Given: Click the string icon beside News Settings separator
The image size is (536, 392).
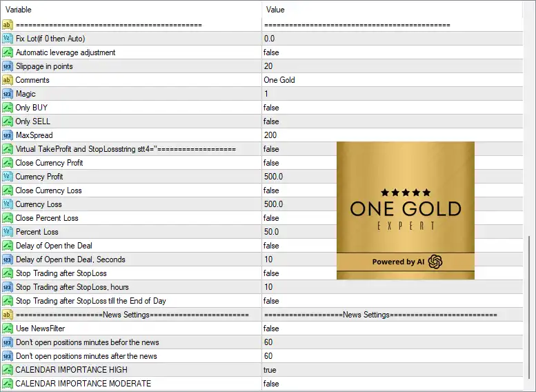Looking at the screenshot, I should [x=7, y=315].
